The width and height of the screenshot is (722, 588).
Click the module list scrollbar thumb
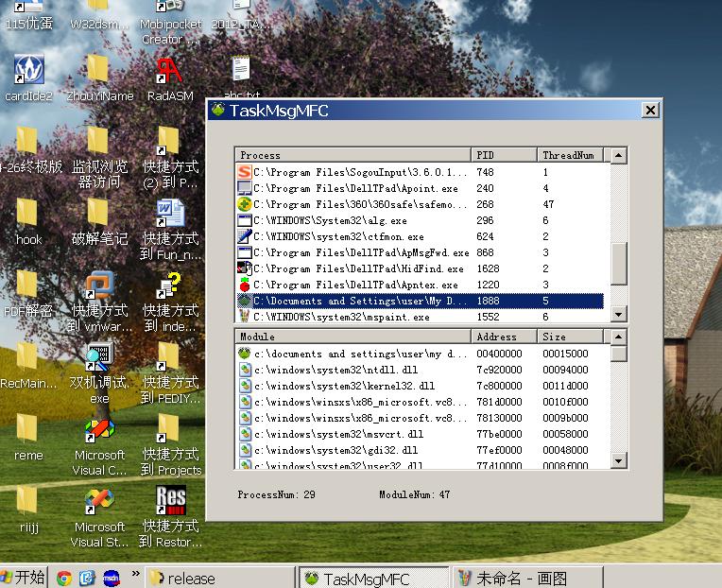618,354
